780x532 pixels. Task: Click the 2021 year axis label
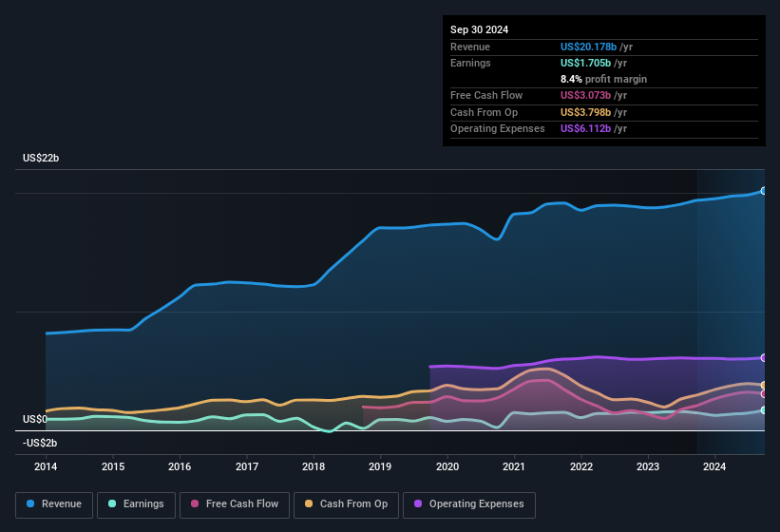pyautogui.click(x=514, y=466)
